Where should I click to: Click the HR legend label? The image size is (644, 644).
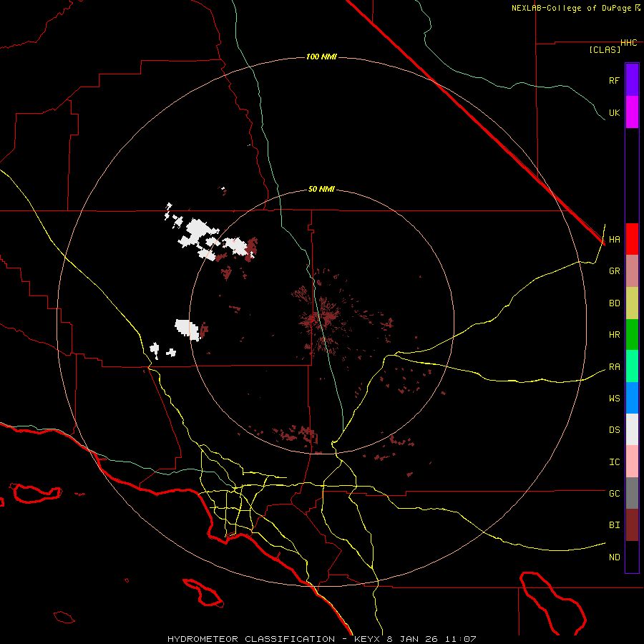click(x=614, y=335)
